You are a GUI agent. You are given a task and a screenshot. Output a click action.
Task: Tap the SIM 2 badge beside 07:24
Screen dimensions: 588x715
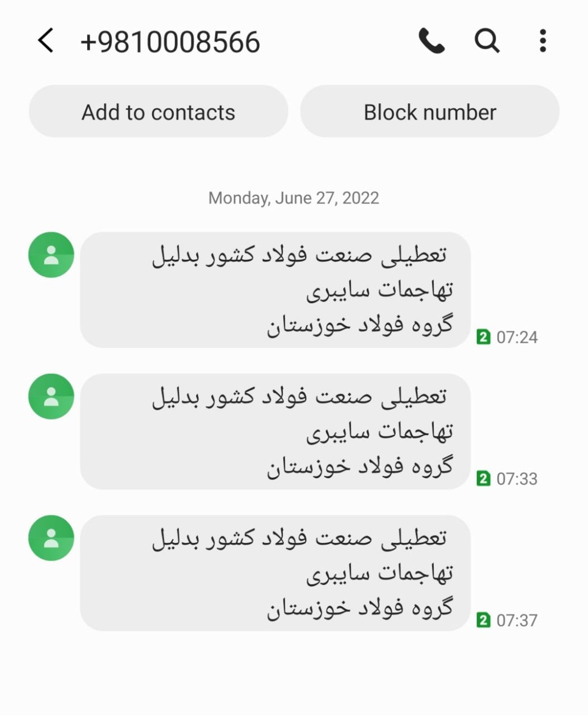483,336
